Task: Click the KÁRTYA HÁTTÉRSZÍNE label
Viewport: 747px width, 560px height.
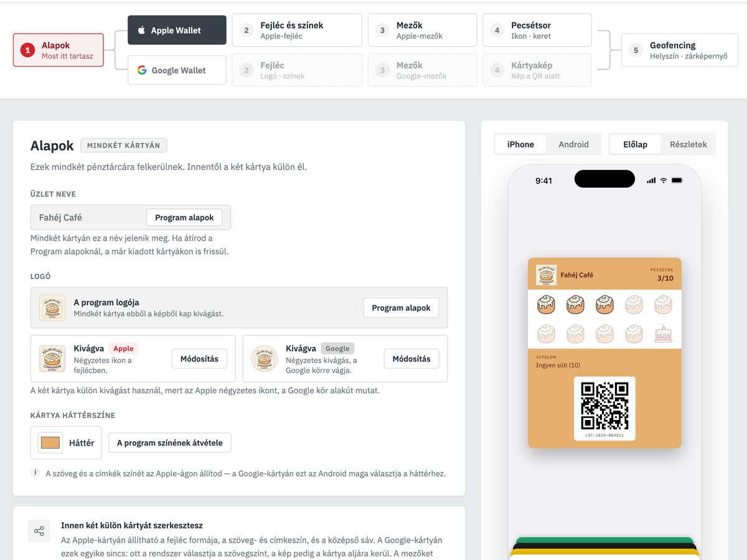Action: (73, 415)
